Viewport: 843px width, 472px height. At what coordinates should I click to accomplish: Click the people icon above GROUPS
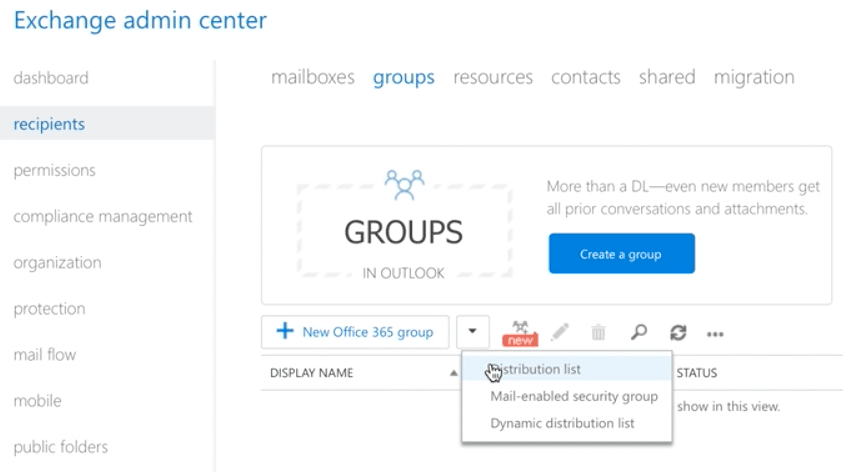click(404, 184)
